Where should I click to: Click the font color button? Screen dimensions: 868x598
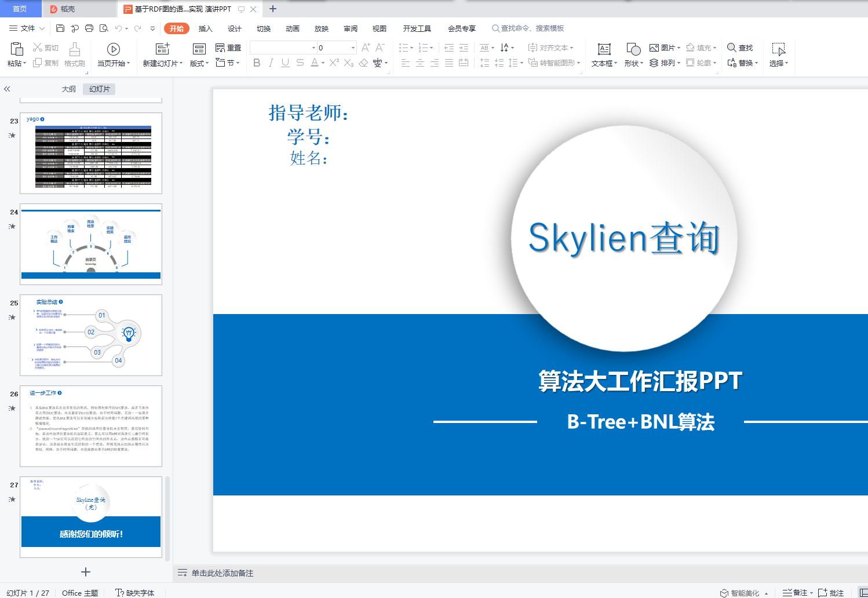click(314, 63)
